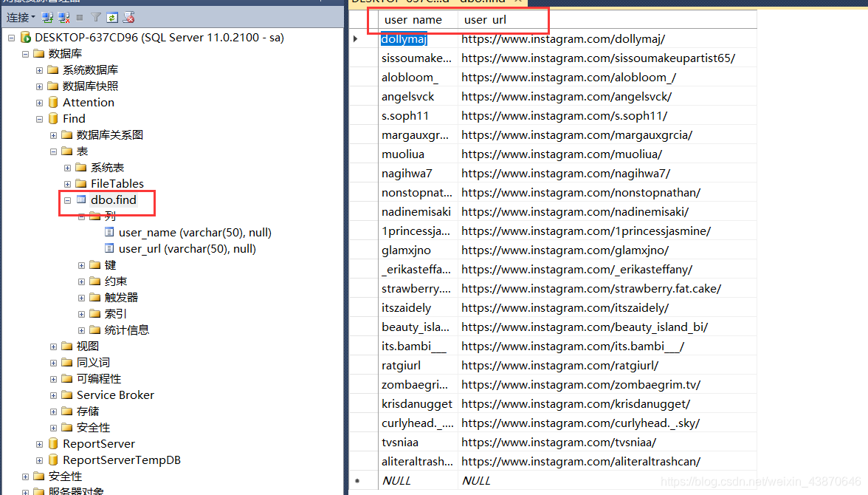This screenshot has height=495, width=868.
Task: Click the new row asterisk selector
Action: tap(364, 480)
